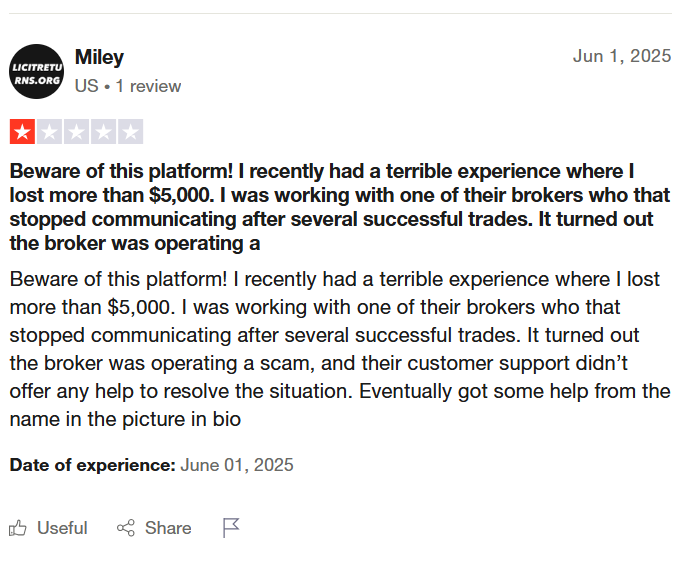Click the review body paragraph text
The image size is (685, 568).
(340, 349)
